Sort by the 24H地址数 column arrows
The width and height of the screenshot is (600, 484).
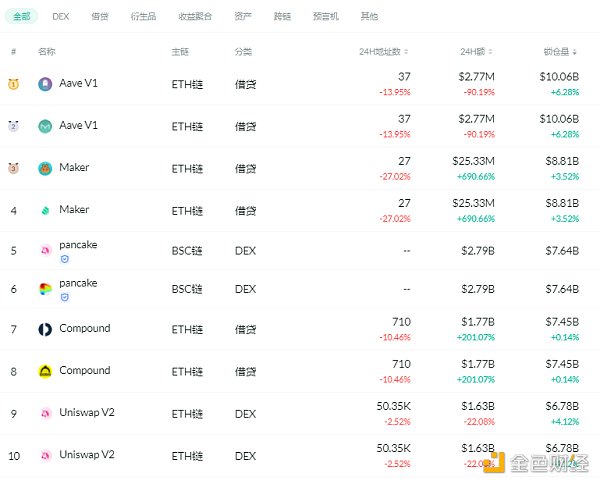pos(409,51)
